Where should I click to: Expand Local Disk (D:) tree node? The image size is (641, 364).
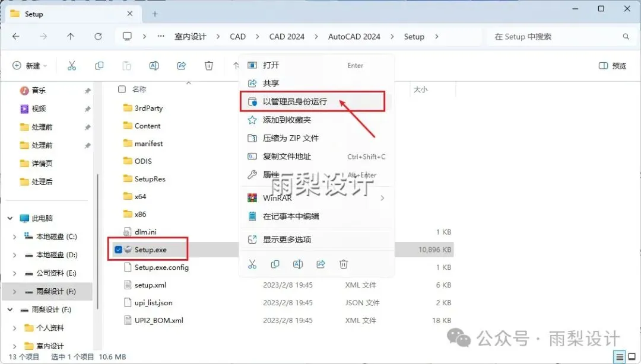tap(15, 255)
